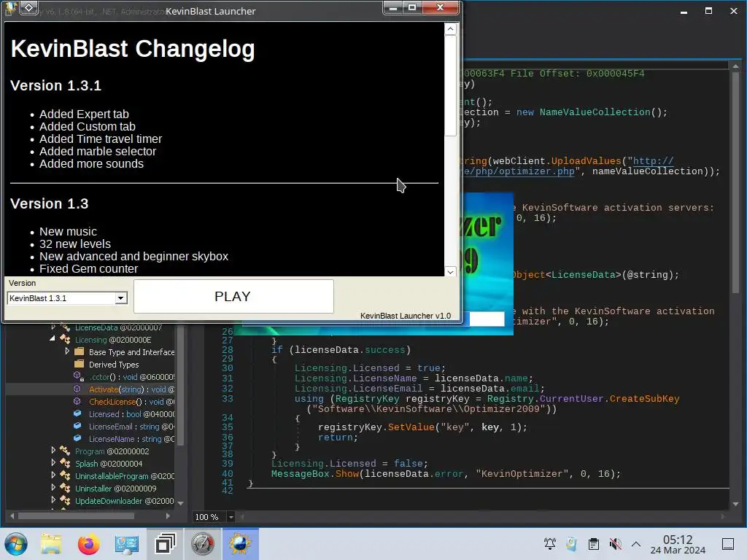Follow the optimizer.php URL link in code
The width and height of the screenshot is (747, 560).
[x=518, y=171]
